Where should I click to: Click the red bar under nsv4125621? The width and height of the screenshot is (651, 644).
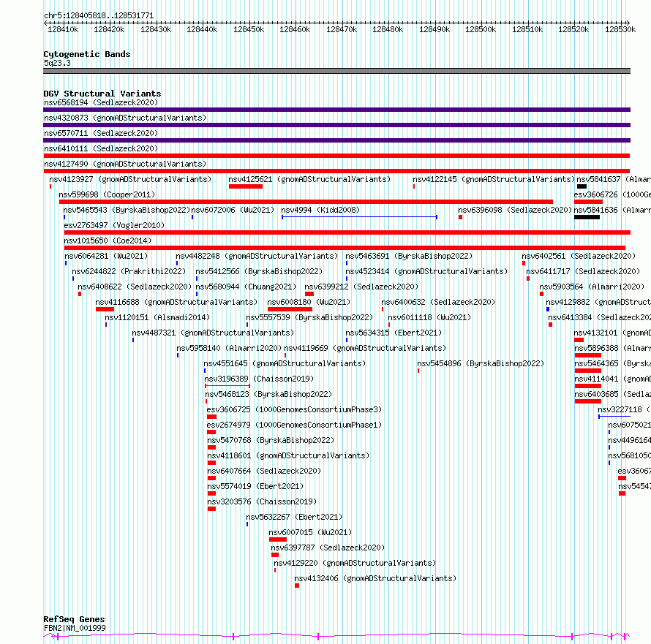[x=245, y=186]
